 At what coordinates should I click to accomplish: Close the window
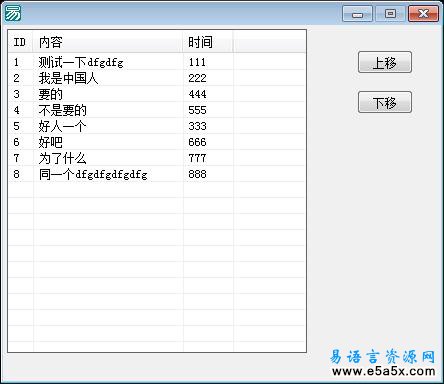click(x=423, y=14)
